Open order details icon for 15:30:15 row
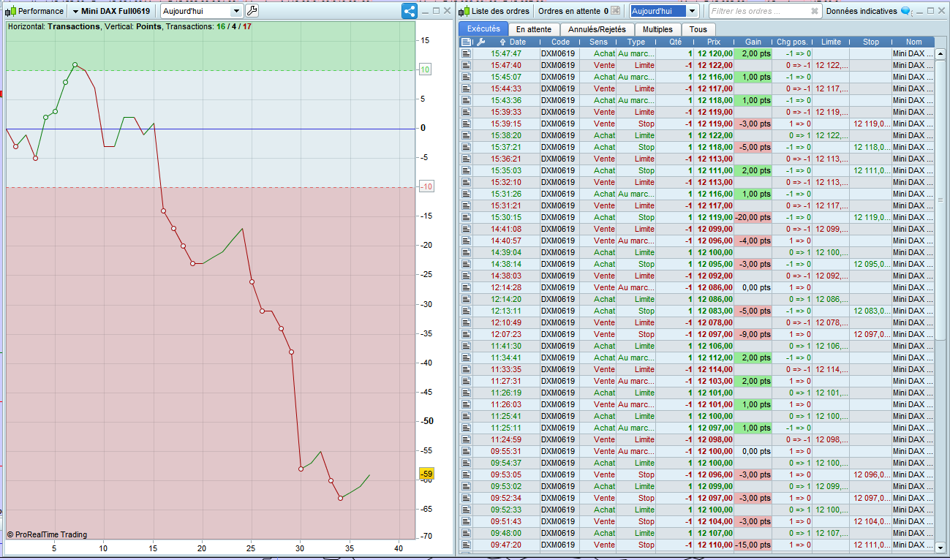Viewport: 950px width, 560px height. (466, 217)
